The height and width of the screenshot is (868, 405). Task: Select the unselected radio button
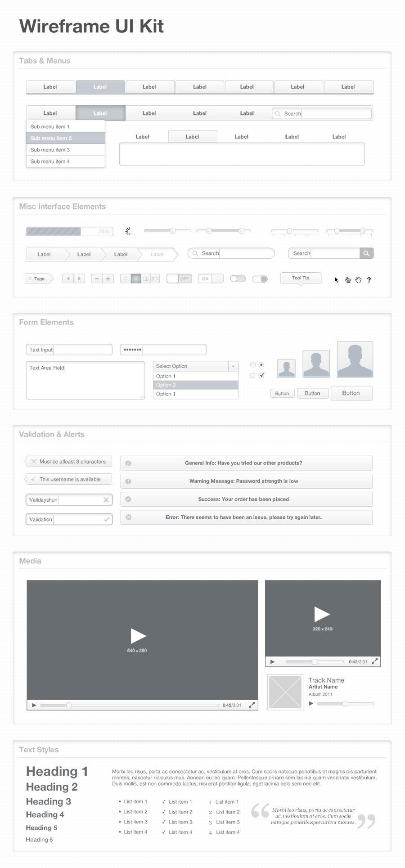point(253,364)
